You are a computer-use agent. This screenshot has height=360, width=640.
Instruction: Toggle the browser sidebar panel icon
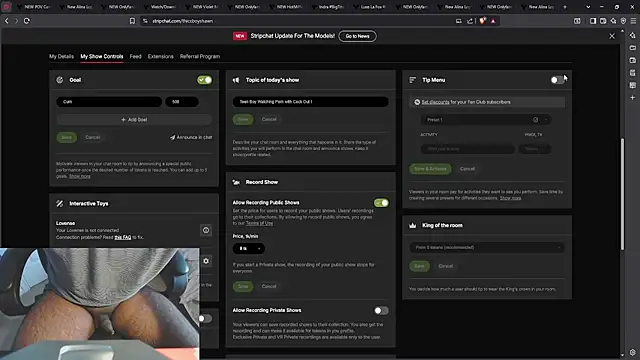593,21
